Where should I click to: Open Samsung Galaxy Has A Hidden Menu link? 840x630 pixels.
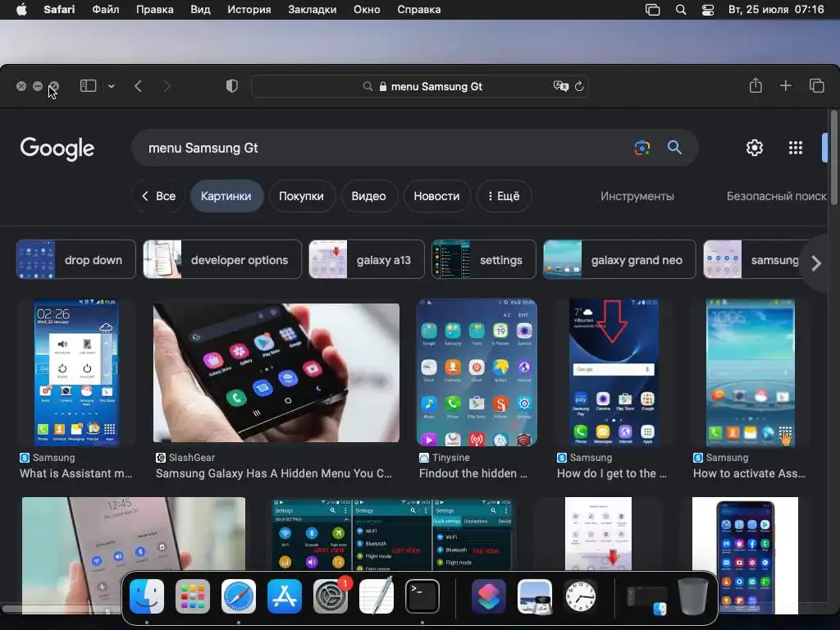[274, 473]
